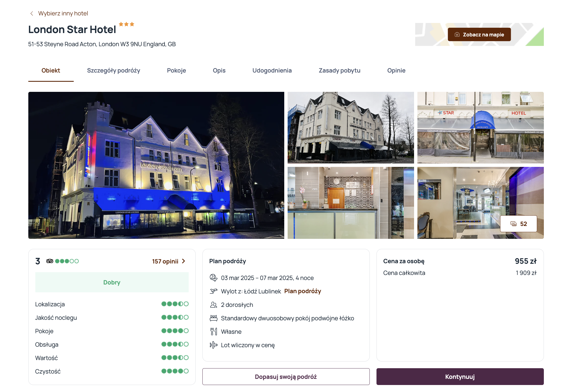Open the daytime hotel exterior photo
The width and height of the screenshot is (573, 392).
click(x=351, y=127)
